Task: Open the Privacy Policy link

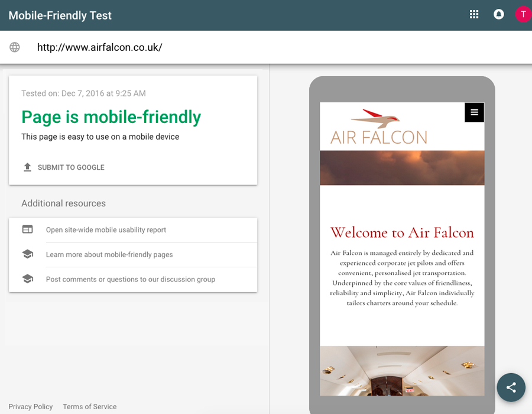Action: (31, 406)
